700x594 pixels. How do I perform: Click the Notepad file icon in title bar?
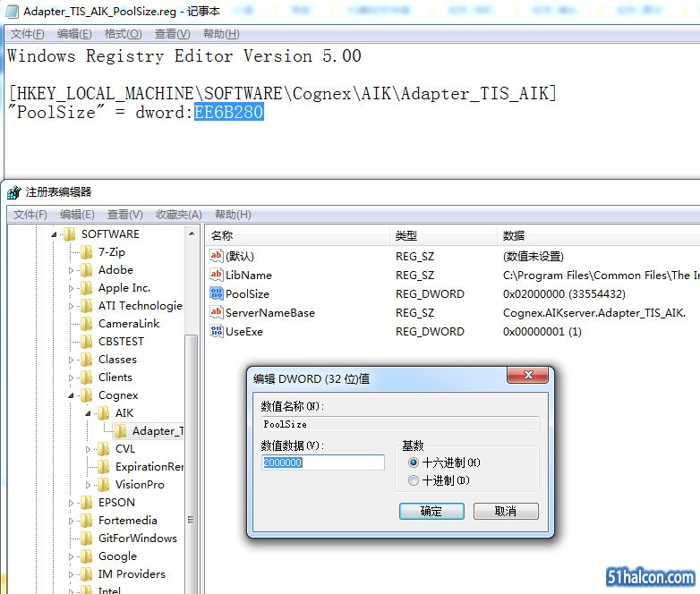[13, 12]
